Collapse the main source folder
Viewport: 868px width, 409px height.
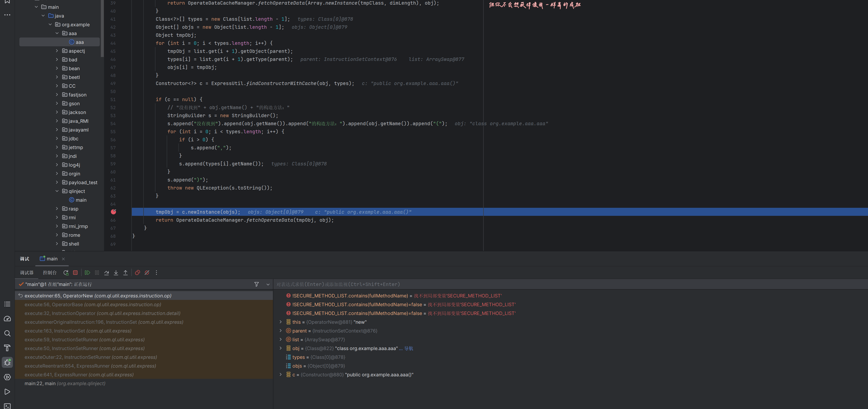[x=36, y=7]
